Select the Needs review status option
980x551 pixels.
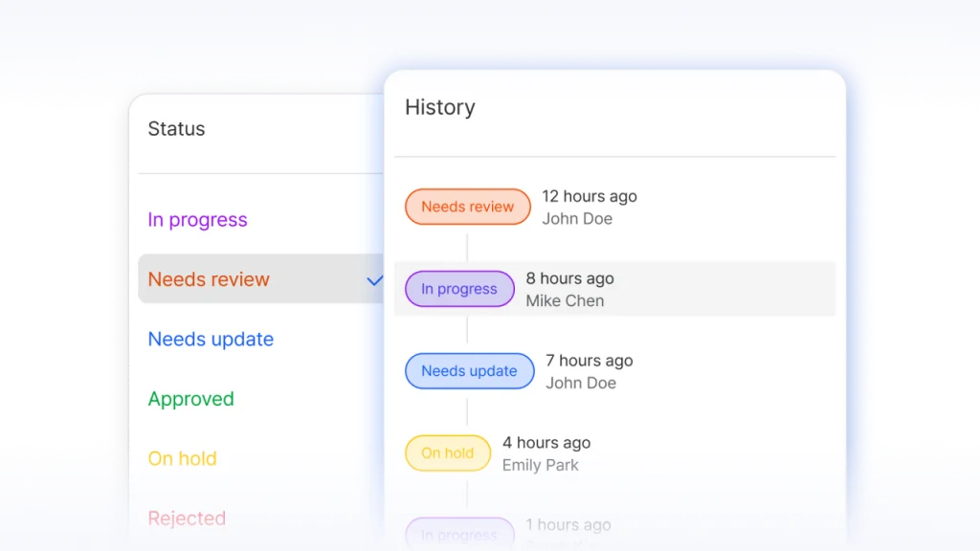209,279
